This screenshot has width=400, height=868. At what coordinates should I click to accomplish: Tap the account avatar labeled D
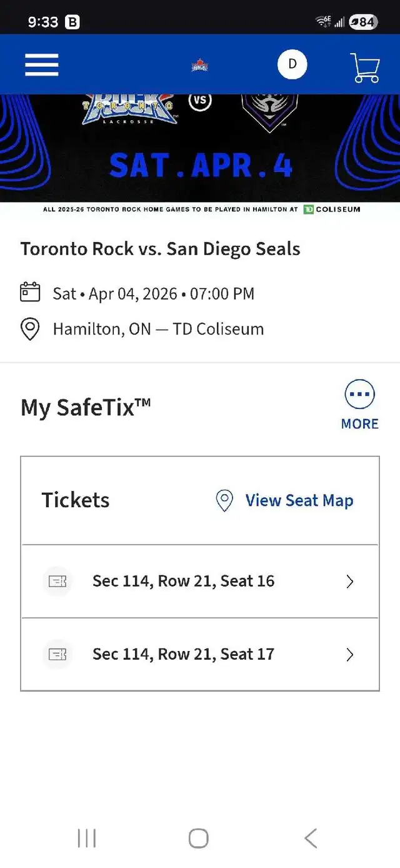click(x=292, y=64)
